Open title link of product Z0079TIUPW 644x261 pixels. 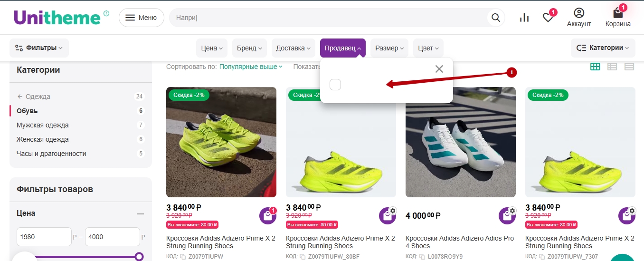click(221, 242)
